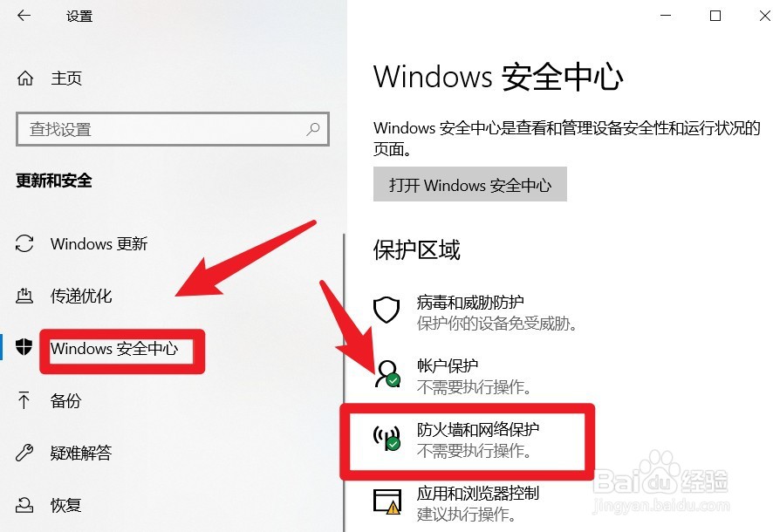The width and height of the screenshot is (773, 532).
Task: Click the 应用和浏览器控制 warning icon
Action: coord(387,502)
